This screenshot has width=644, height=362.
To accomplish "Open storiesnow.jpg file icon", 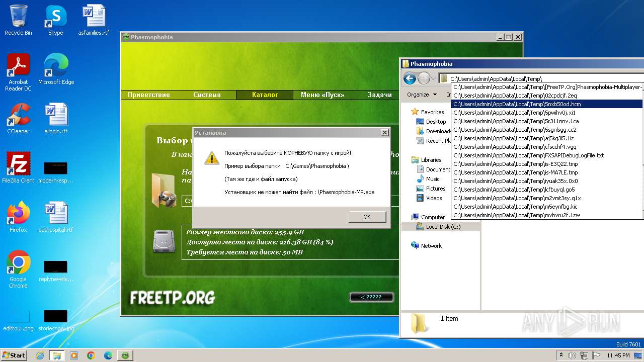I will coord(55,321).
